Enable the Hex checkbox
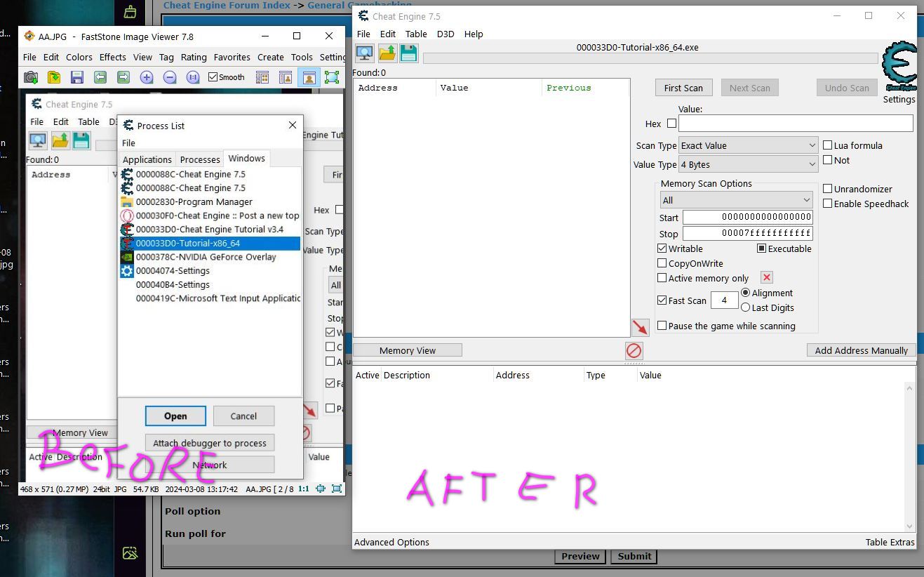The image size is (924, 577). pos(671,123)
